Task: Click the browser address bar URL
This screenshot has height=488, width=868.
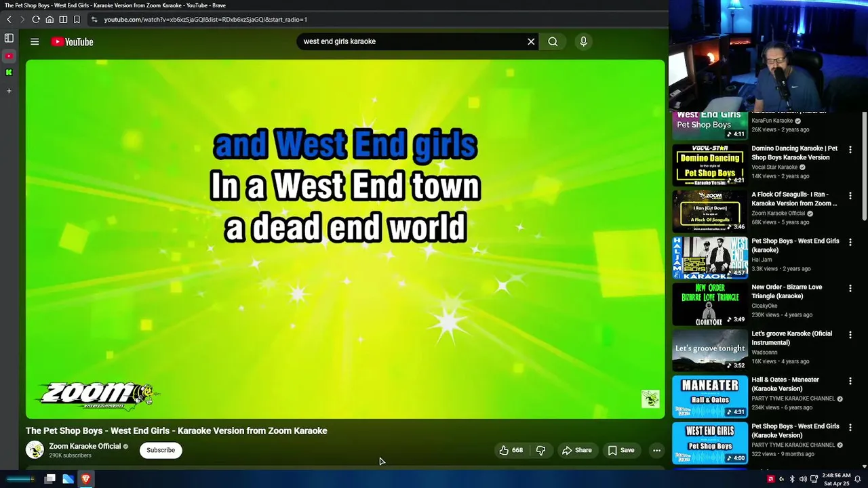Action: pyautogui.click(x=205, y=20)
